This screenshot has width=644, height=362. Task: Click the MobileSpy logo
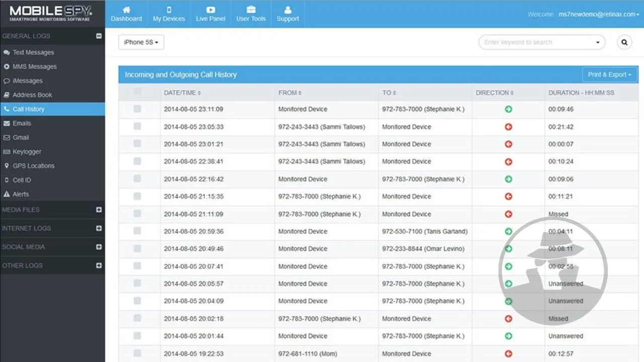point(50,14)
